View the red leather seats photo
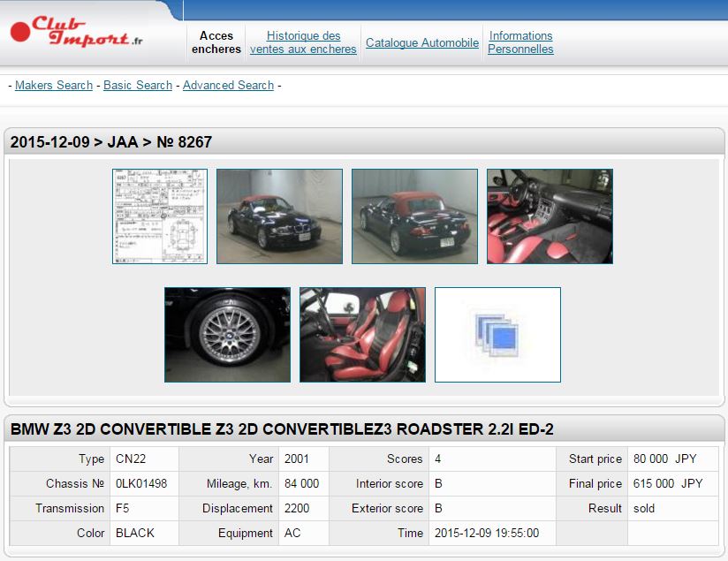The width and height of the screenshot is (728, 561). pyautogui.click(x=362, y=335)
